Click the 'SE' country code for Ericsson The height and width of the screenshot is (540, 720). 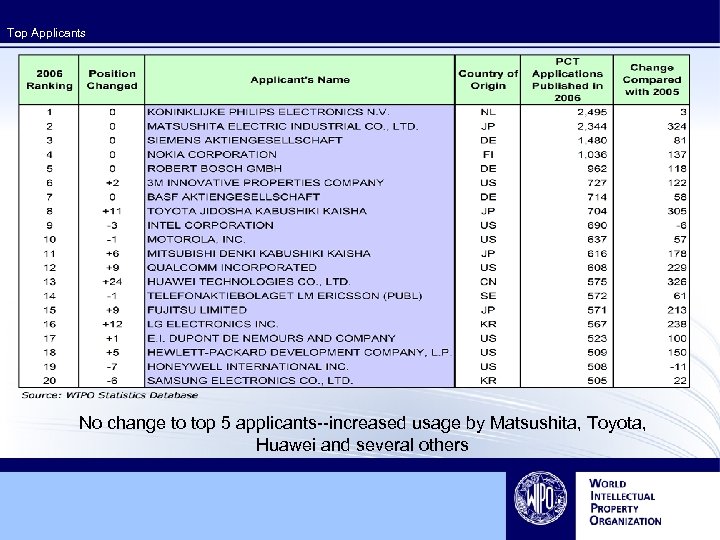pos(488,296)
